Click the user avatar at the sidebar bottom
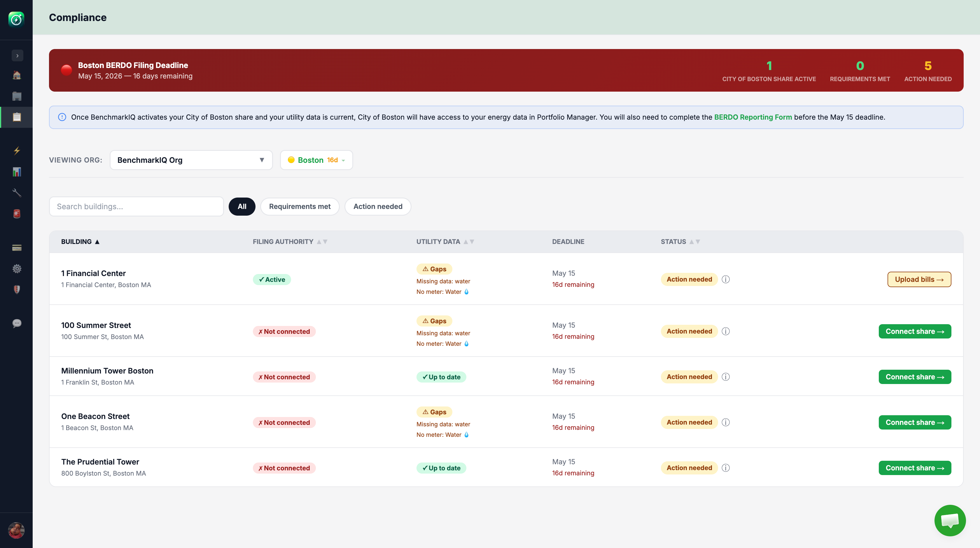 pos(16,530)
